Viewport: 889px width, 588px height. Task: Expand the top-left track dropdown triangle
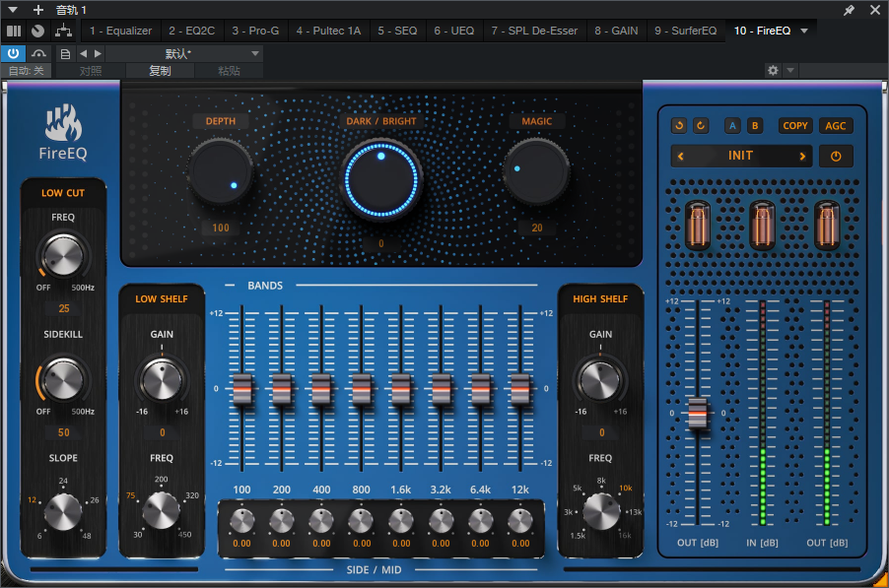[13, 10]
